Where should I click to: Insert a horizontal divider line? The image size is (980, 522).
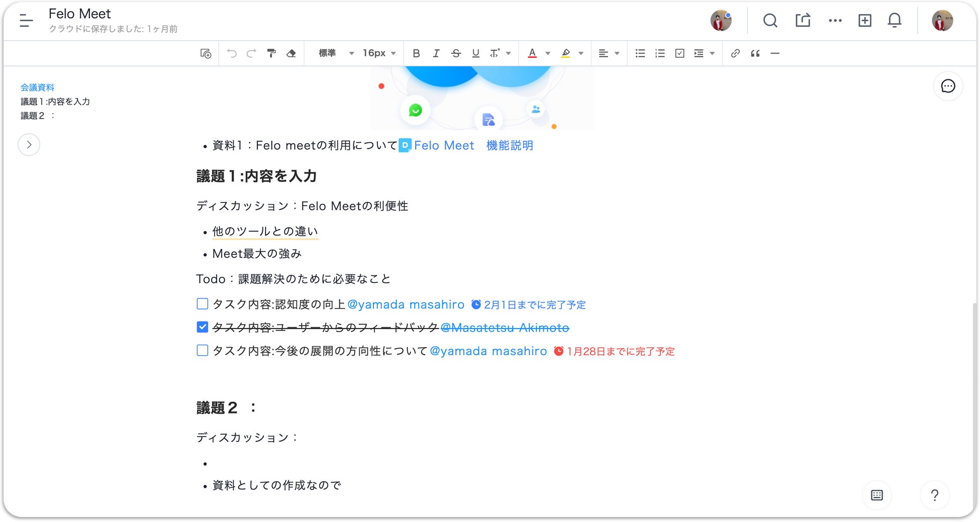point(775,53)
